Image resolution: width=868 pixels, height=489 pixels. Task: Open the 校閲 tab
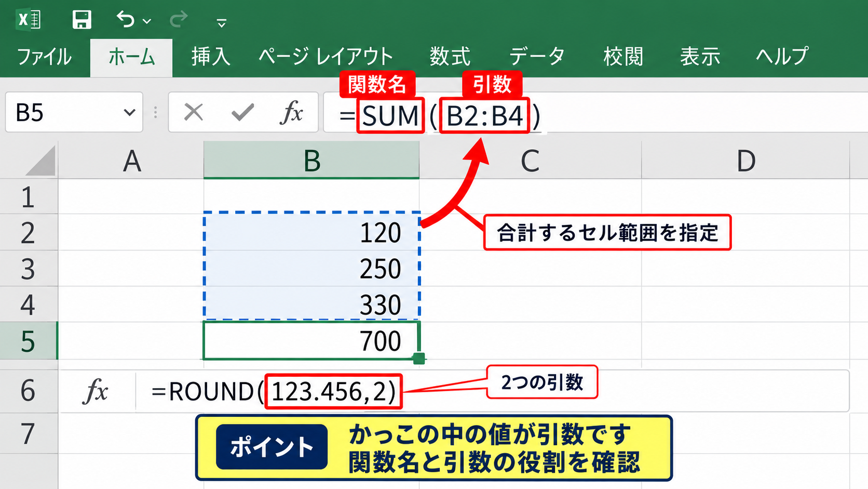623,57
